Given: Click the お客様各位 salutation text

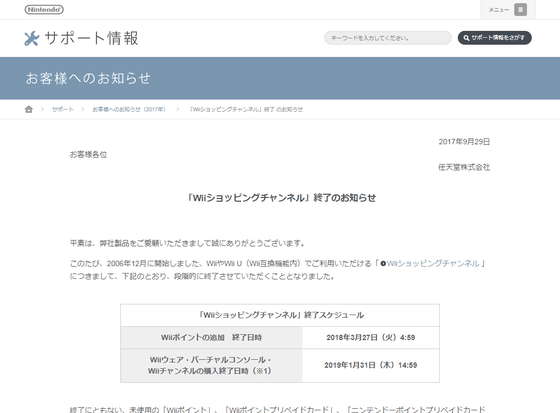Looking at the screenshot, I should pos(88,155).
